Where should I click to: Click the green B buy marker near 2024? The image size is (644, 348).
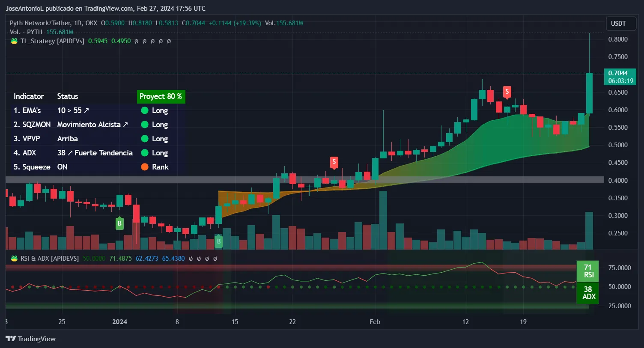119,223
